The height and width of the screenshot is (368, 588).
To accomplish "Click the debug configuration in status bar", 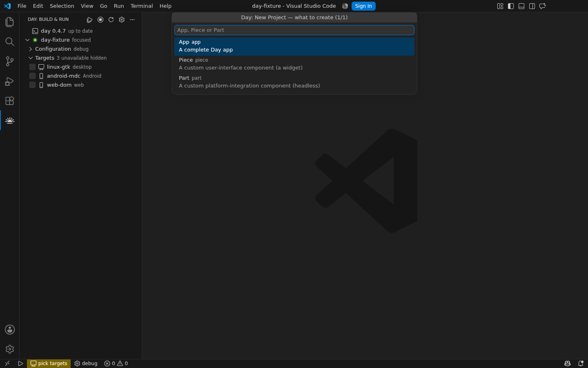I will tap(86, 364).
